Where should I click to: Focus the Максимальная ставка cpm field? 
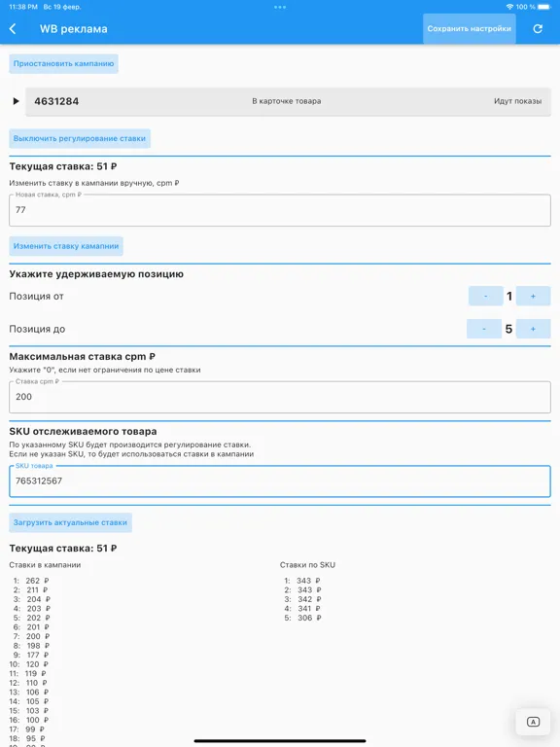[280, 397]
